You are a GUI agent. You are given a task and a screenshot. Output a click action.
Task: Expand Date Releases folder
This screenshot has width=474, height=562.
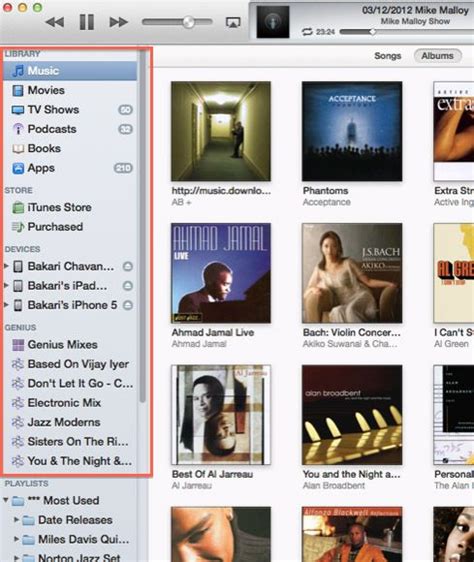(x=16, y=519)
